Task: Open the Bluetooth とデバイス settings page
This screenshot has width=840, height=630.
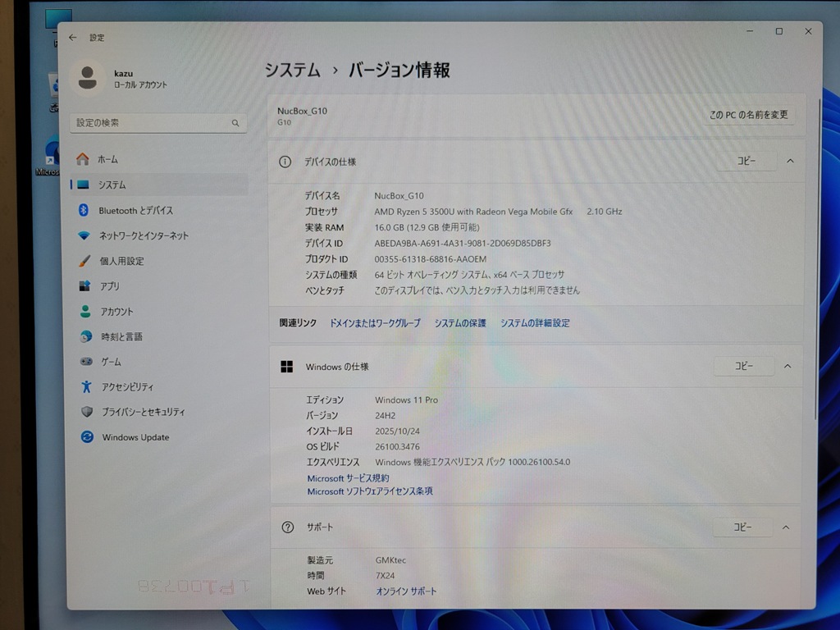Action: tap(135, 211)
